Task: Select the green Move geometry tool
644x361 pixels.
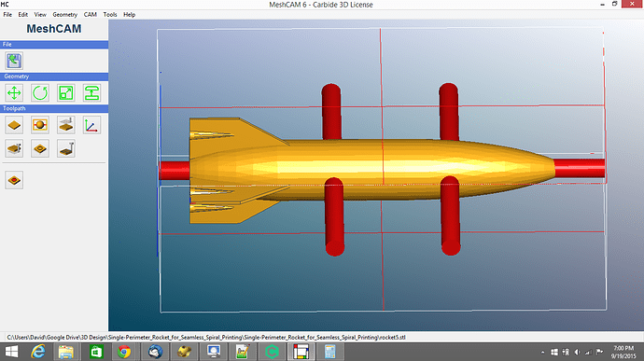Action: 14,93
